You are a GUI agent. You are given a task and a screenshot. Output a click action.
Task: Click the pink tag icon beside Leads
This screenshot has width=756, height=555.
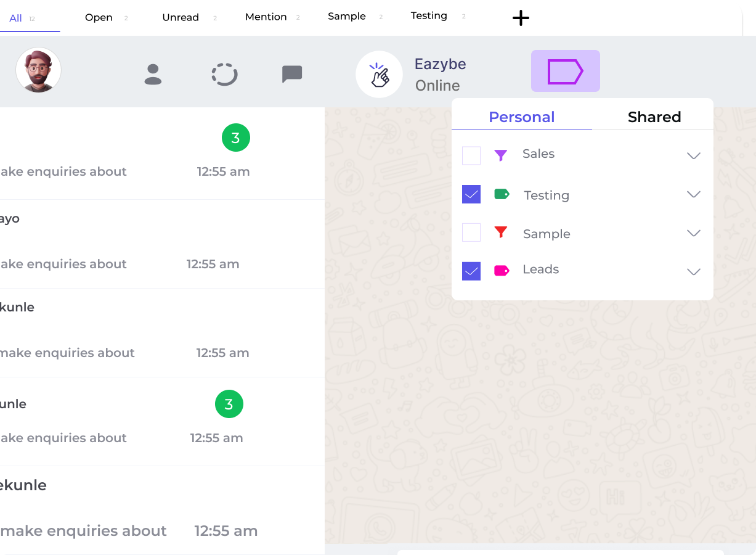(x=502, y=270)
